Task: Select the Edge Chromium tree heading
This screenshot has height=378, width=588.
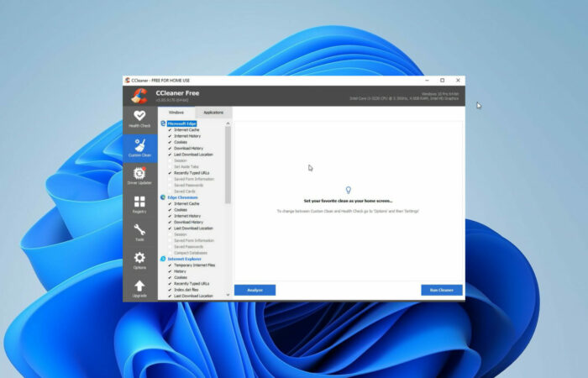Action: (x=182, y=197)
